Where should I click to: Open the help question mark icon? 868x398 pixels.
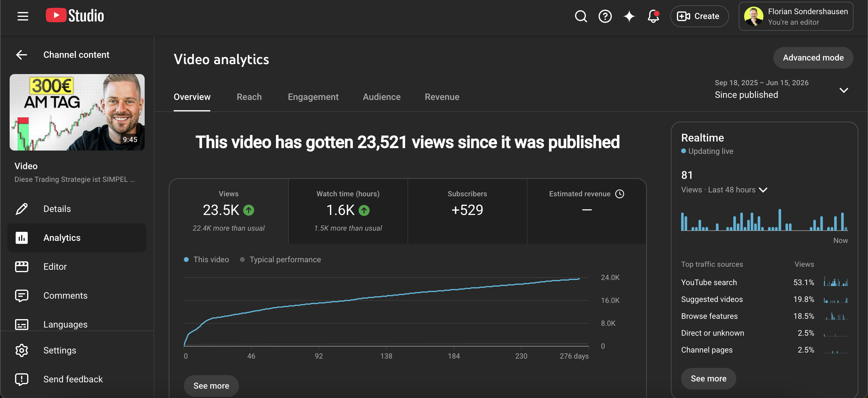[x=605, y=16]
